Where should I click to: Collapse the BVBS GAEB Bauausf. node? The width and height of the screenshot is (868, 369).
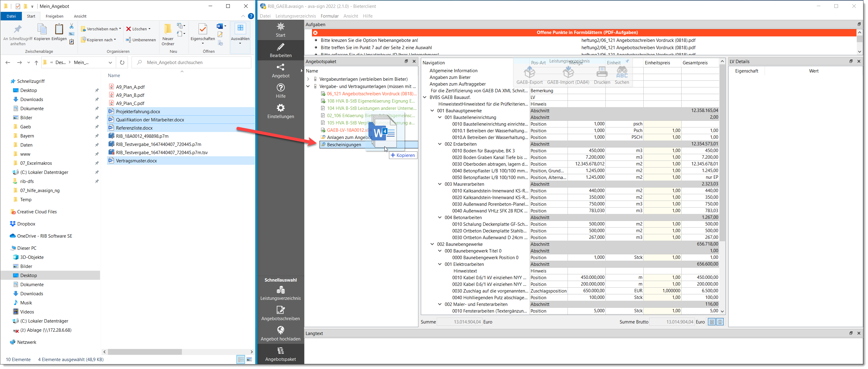click(x=425, y=97)
